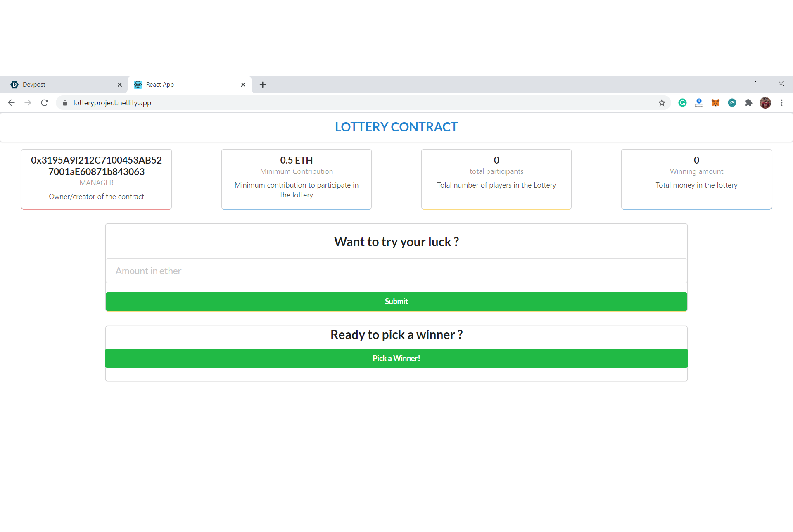View site info via the padlock icon

(65, 103)
